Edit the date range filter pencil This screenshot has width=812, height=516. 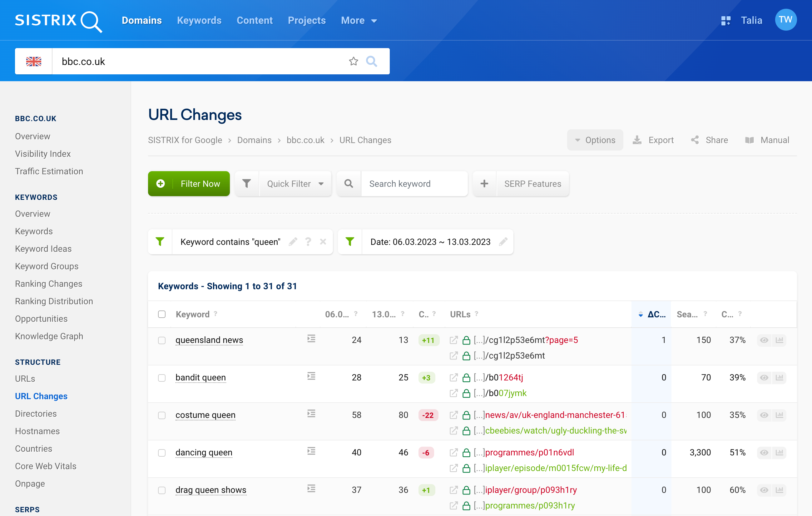503,242
